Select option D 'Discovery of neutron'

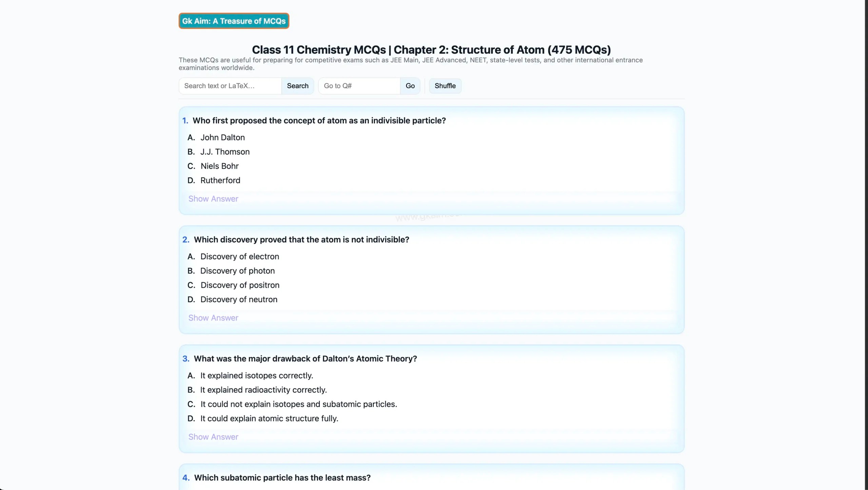point(238,299)
